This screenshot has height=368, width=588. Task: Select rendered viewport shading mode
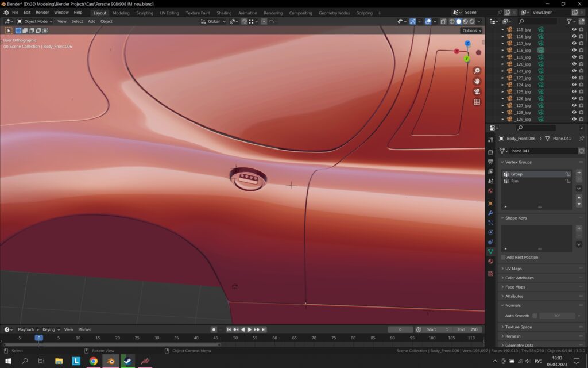(472, 21)
